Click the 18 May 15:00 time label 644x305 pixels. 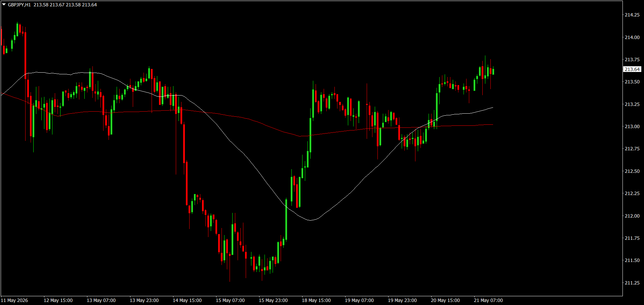pos(316,300)
